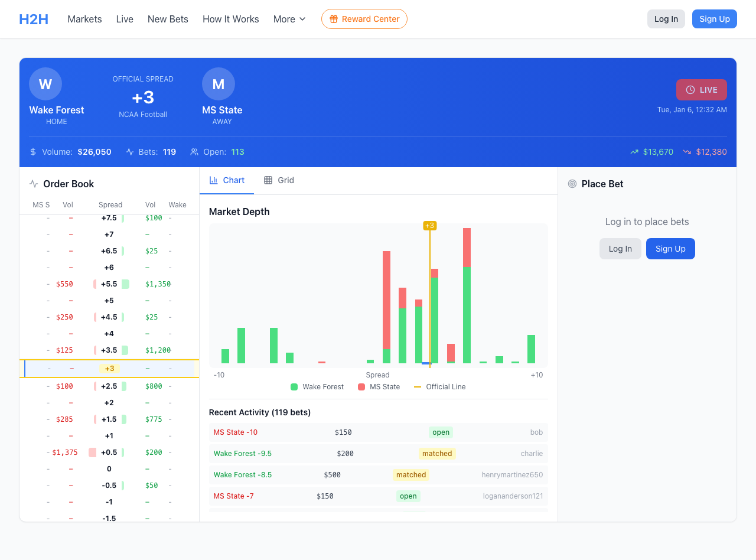Viewport: 756px width, 560px height.
Task: Click the green trending-up arrow icon
Action: click(x=634, y=152)
